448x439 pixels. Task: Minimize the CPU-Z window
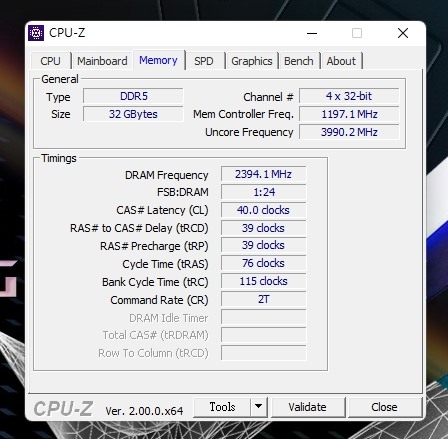point(312,33)
